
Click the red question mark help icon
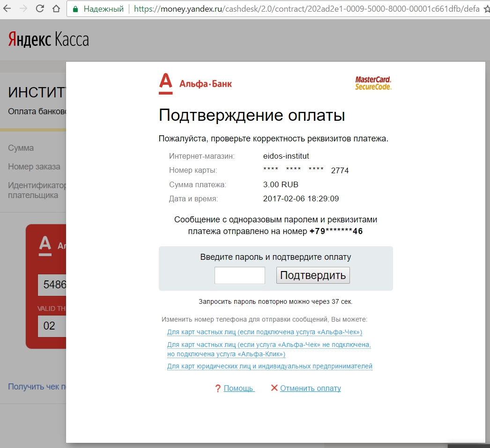pyautogui.click(x=218, y=389)
